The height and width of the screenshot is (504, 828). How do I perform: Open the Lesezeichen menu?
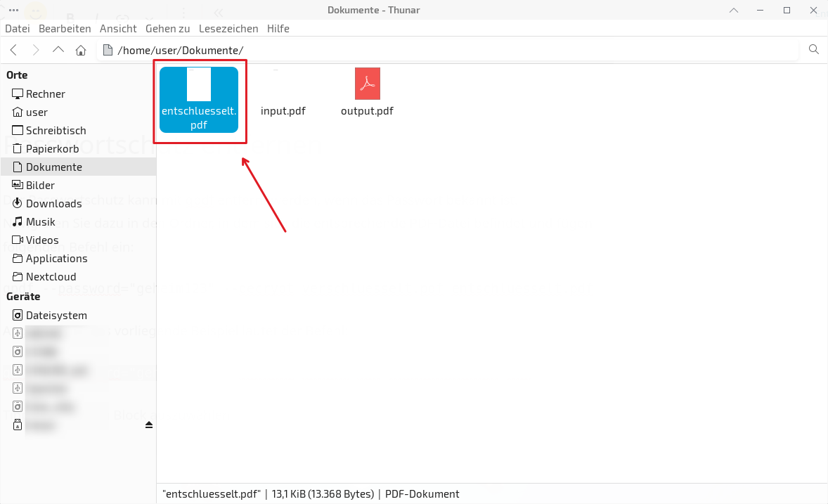228,29
